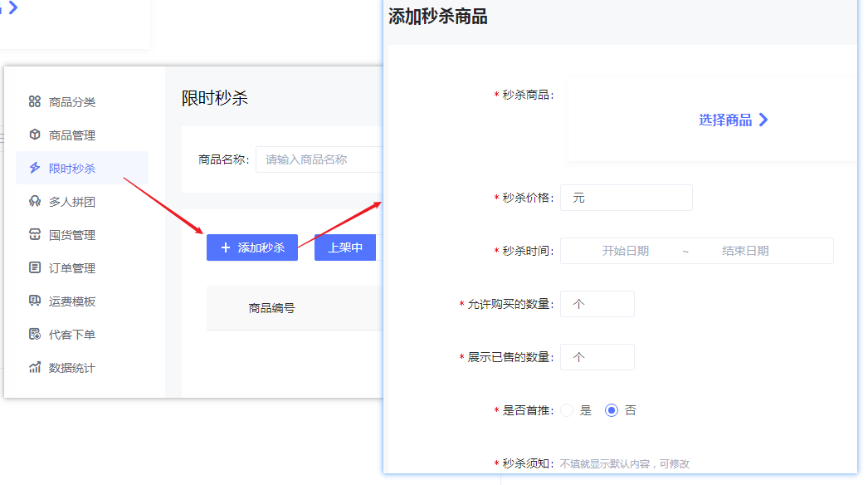Select the 代客下单 phone icon
This screenshot has height=485, width=868.
click(x=34, y=334)
